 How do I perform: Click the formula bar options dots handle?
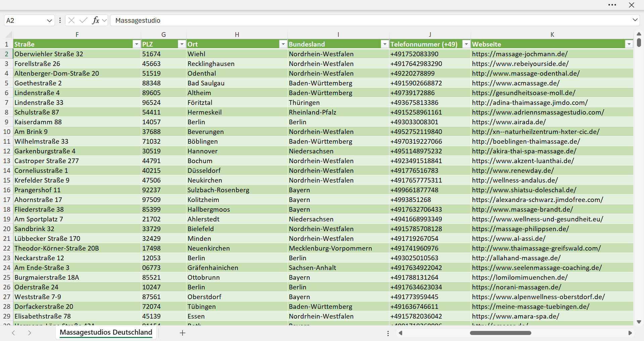click(60, 20)
